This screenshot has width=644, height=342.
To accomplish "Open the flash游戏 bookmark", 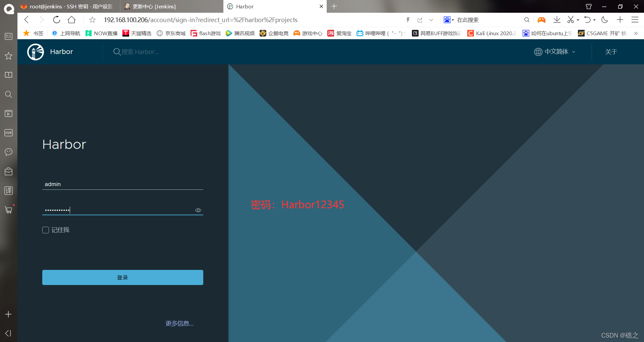I will (206, 33).
